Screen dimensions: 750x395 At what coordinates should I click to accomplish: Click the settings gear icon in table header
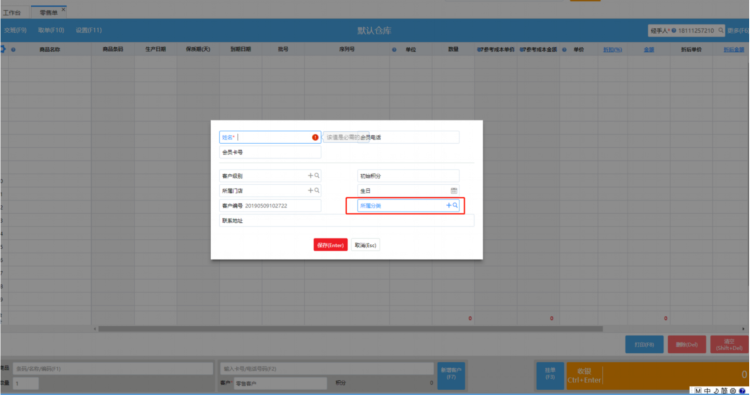click(2, 49)
